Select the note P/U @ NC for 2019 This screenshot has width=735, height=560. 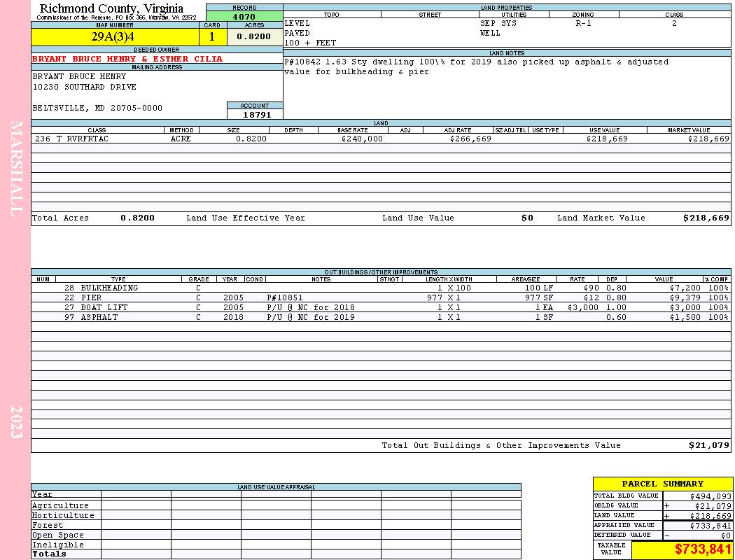[x=311, y=318]
